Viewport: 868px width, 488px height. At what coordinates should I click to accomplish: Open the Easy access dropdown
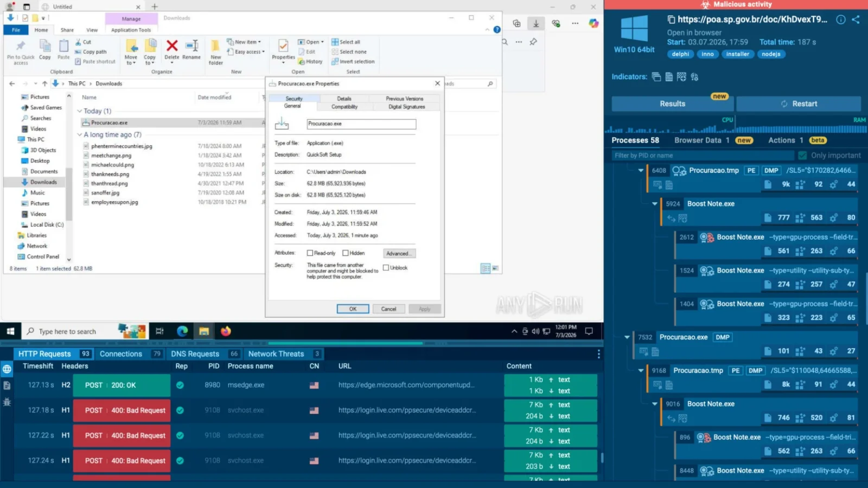tap(246, 52)
